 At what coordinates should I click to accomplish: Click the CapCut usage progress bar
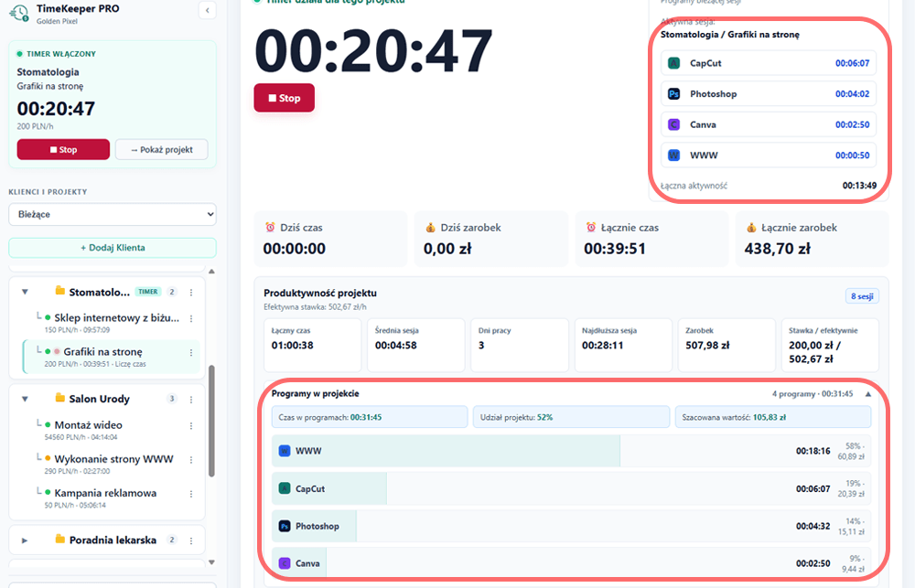(x=329, y=489)
